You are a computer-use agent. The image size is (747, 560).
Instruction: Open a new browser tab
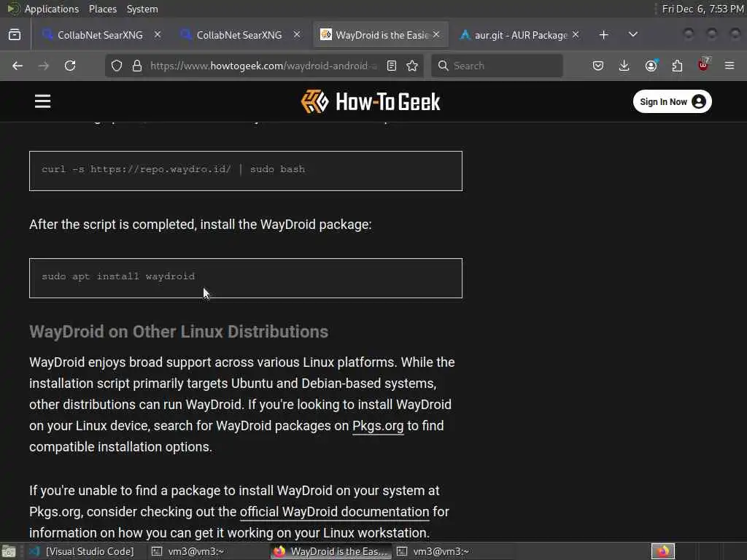click(603, 35)
